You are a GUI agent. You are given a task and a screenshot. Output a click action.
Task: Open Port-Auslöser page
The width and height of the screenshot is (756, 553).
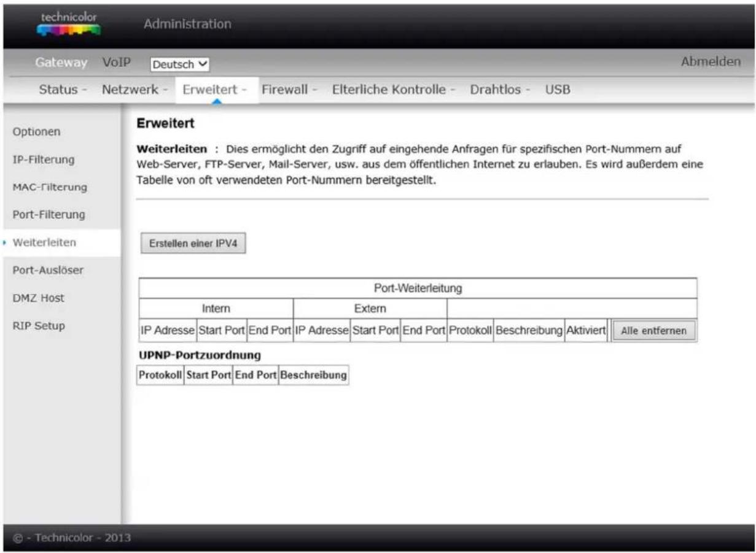click(48, 270)
